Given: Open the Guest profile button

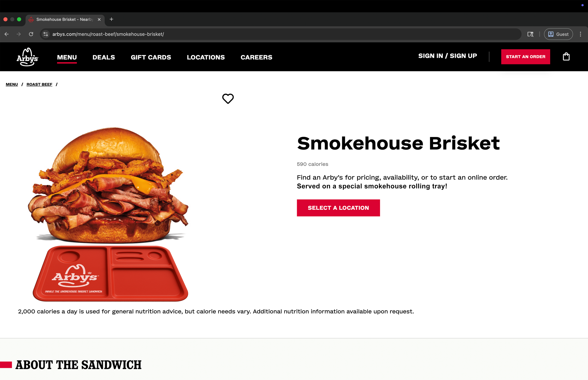Looking at the screenshot, I should [x=558, y=34].
